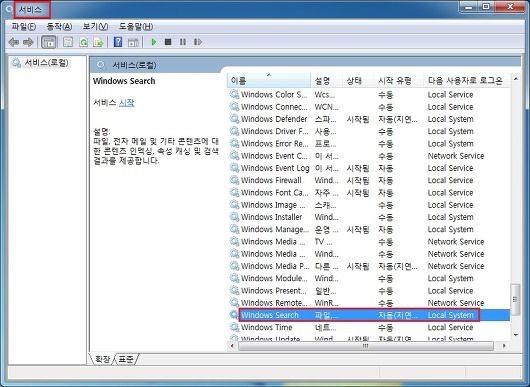Click the magnifier icon in 서비스(로컬) header

click(x=100, y=65)
